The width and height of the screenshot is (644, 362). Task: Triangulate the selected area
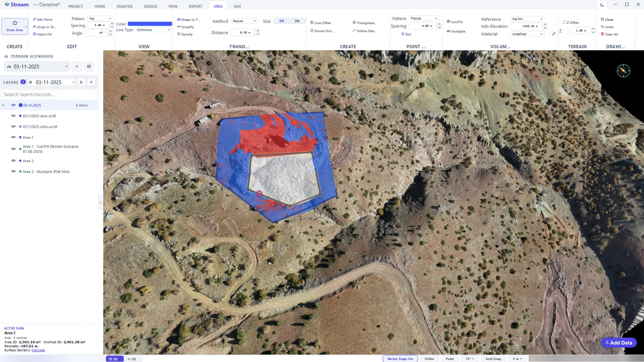click(365, 23)
